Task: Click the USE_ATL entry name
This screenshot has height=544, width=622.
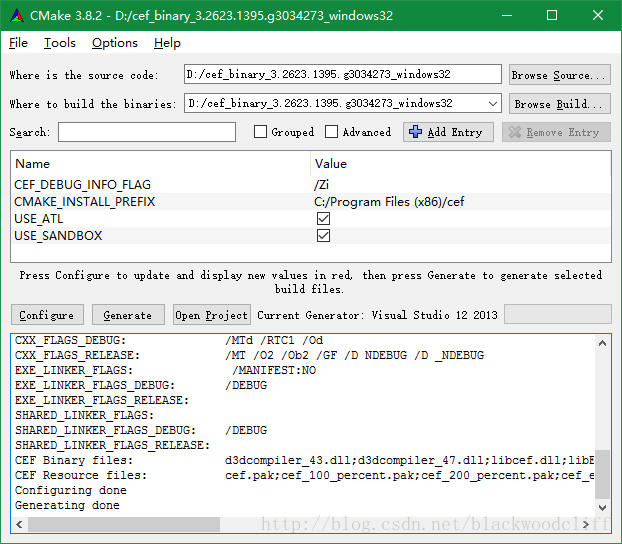Action: pos(38,219)
